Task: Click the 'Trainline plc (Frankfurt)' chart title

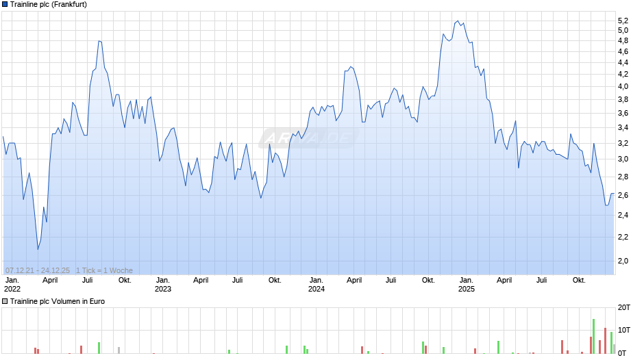Action: click(49, 5)
